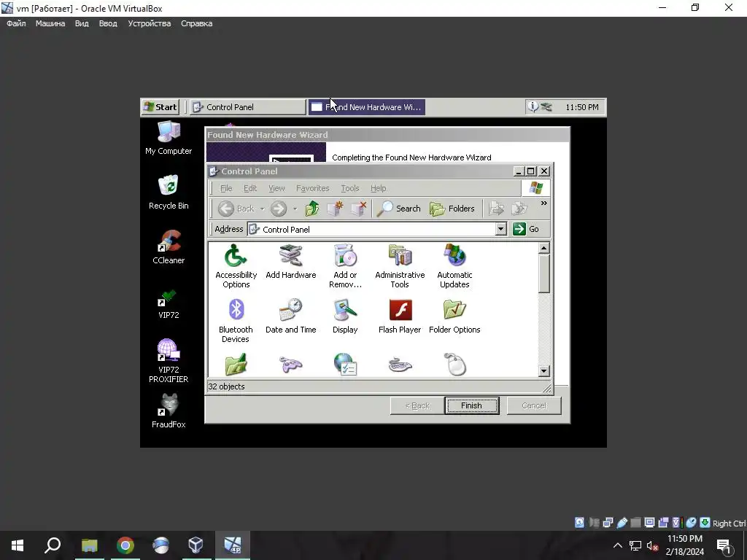
Task: Select the mouse icon in Control Panel
Action: point(455,365)
